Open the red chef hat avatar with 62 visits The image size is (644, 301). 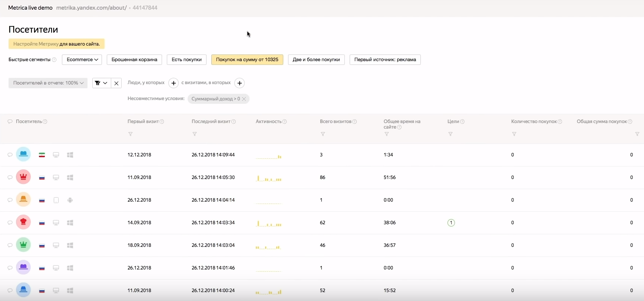coord(23,222)
